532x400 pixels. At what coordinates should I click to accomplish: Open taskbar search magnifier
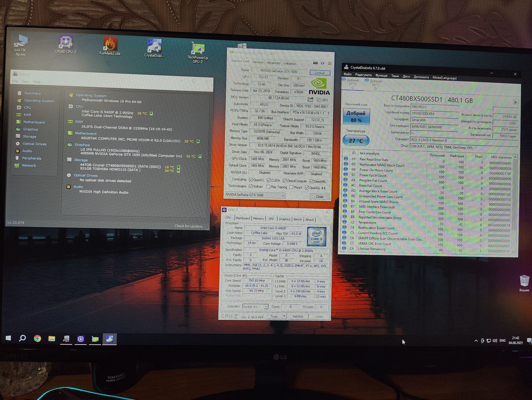(23, 338)
